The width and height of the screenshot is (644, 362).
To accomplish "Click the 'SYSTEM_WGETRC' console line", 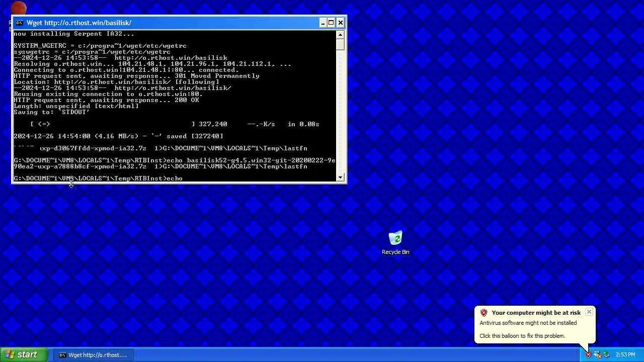I will point(100,46).
